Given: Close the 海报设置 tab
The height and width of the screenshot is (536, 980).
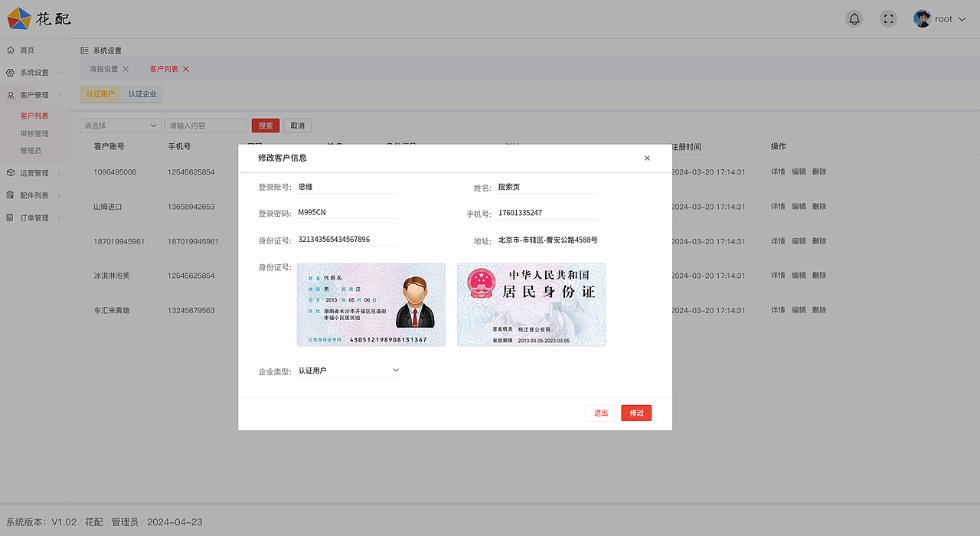Looking at the screenshot, I should (x=126, y=69).
